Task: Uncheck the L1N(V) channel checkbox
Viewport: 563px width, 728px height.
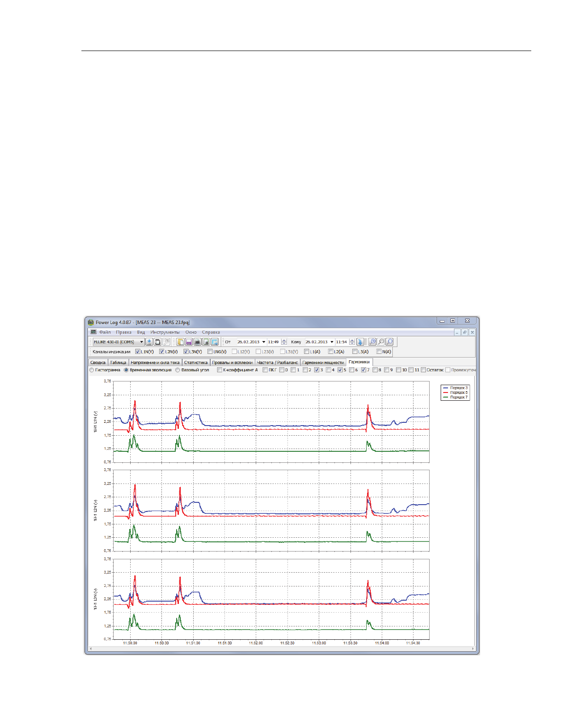Action: (x=138, y=352)
